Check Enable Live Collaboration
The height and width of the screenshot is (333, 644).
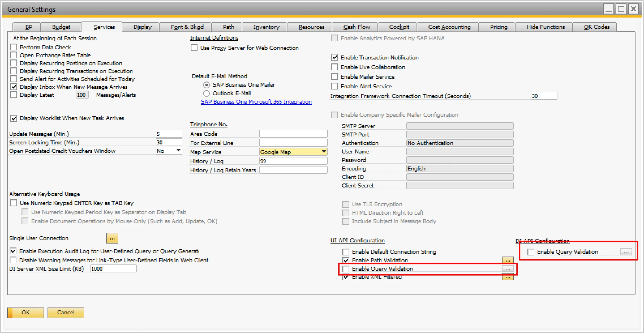tap(334, 67)
